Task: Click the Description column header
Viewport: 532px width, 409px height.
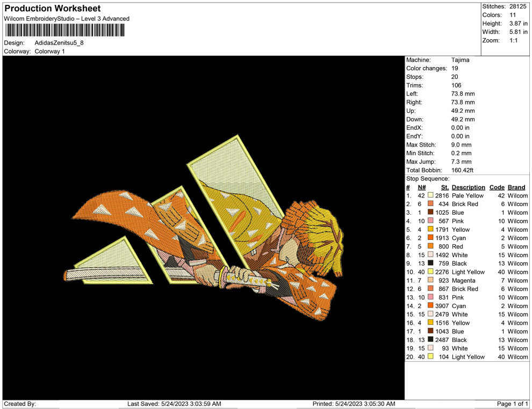Action: 468,187
